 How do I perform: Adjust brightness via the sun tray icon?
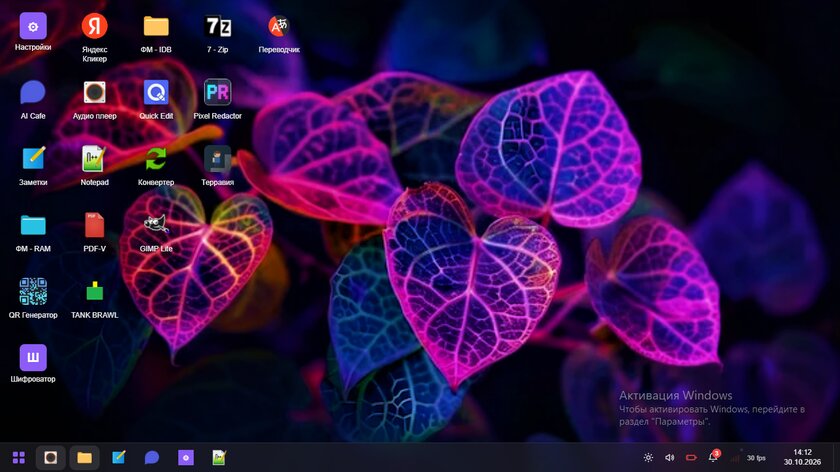pos(648,458)
